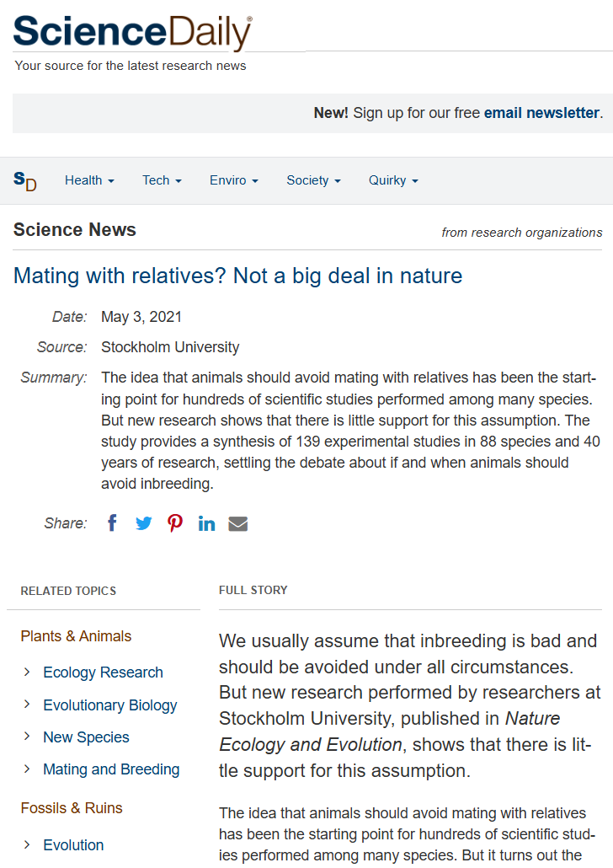Pin article with Pinterest icon
This screenshot has height=868, width=613.
(175, 523)
